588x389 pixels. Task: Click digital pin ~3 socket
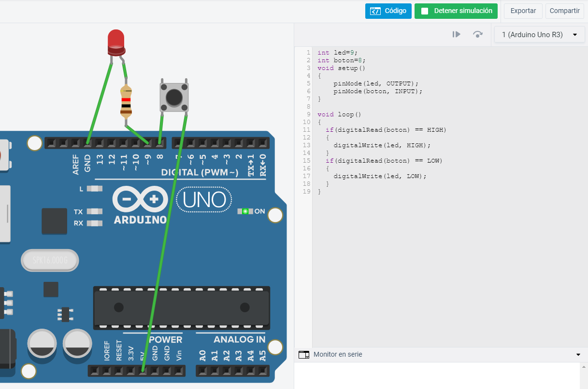227,143
